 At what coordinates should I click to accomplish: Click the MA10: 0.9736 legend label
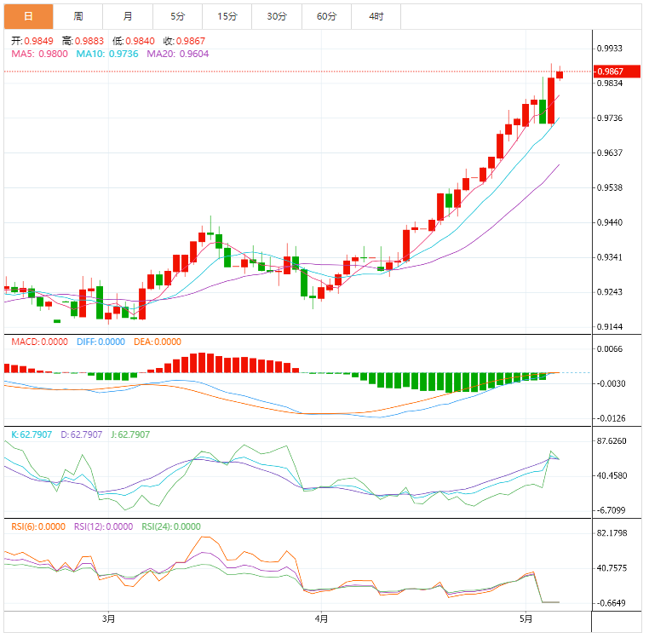(107, 54)
